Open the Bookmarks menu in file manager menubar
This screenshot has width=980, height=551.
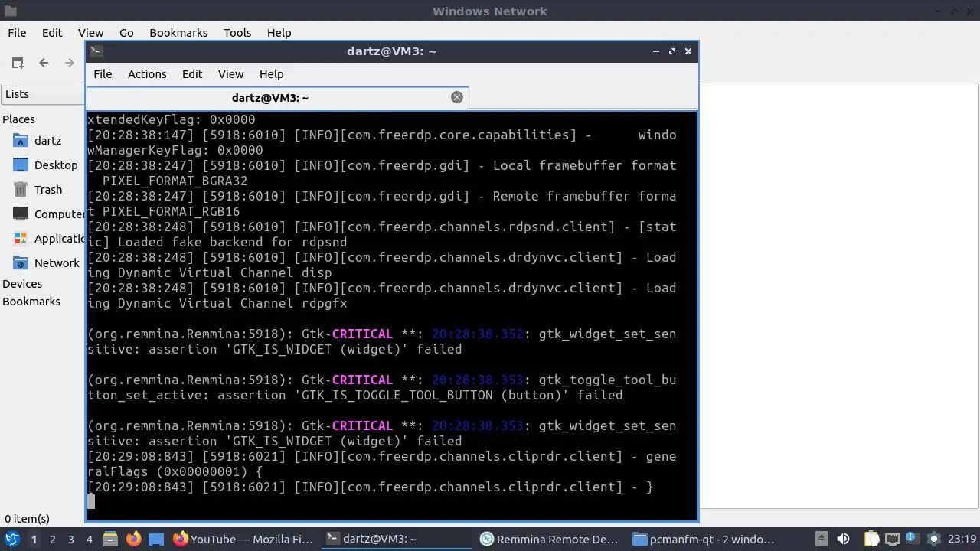click(x=178, y=33)
